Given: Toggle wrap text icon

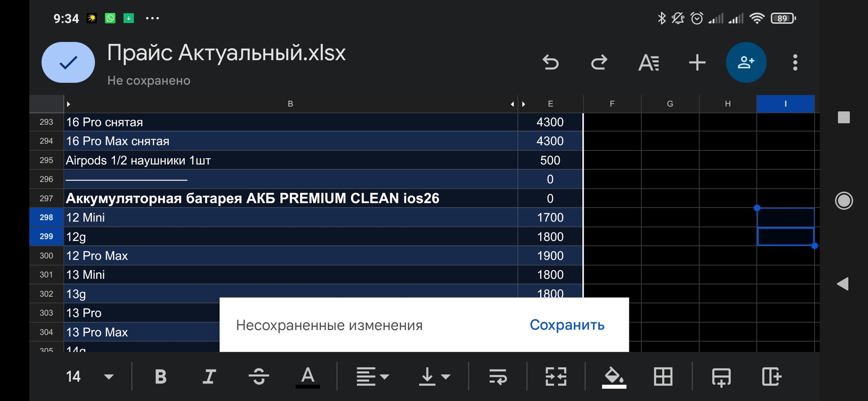Looking at the screenshot, I should 498,376.
